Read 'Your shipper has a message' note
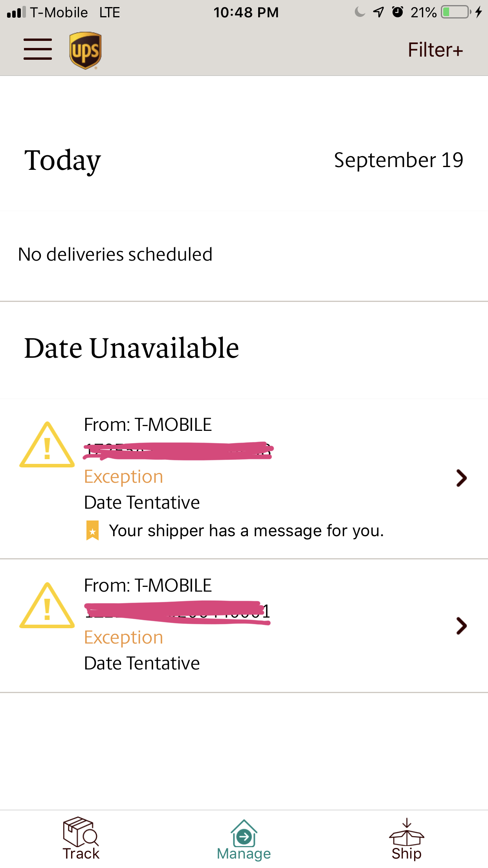Screen dimensions: 488x868 point(246,531)
